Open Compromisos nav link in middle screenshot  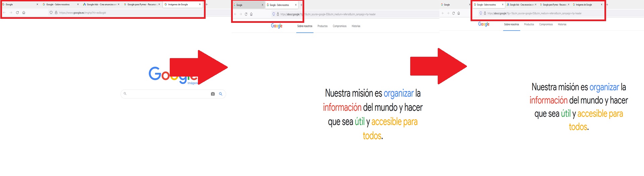pyautogui.click(x=339, y=26)
